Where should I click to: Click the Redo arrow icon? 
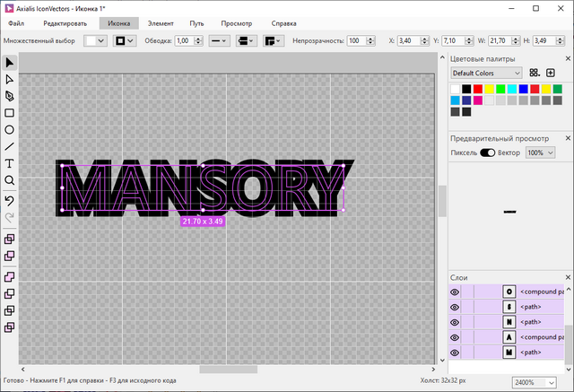pos(10,217)
